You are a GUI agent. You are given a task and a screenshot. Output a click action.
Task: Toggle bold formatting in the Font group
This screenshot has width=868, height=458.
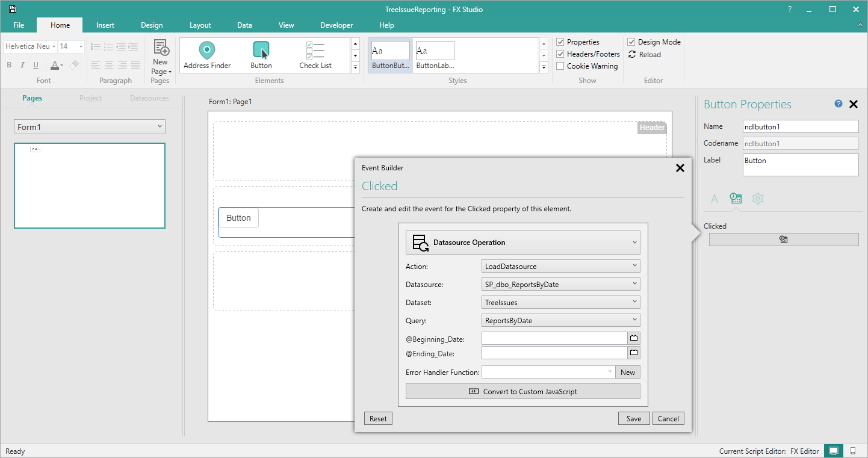[x=9, y=65]
